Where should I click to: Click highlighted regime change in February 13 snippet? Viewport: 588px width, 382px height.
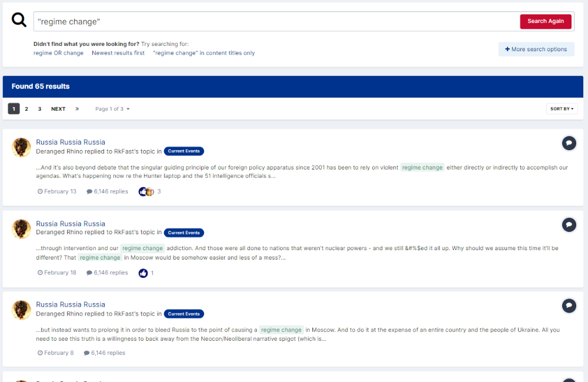click(422, 167)
